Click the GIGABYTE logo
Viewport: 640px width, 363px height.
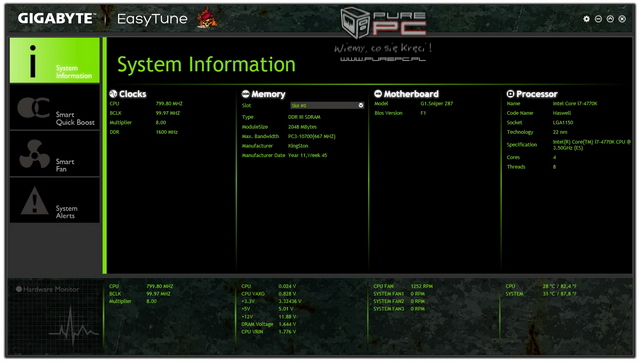[x=56, y=18]
